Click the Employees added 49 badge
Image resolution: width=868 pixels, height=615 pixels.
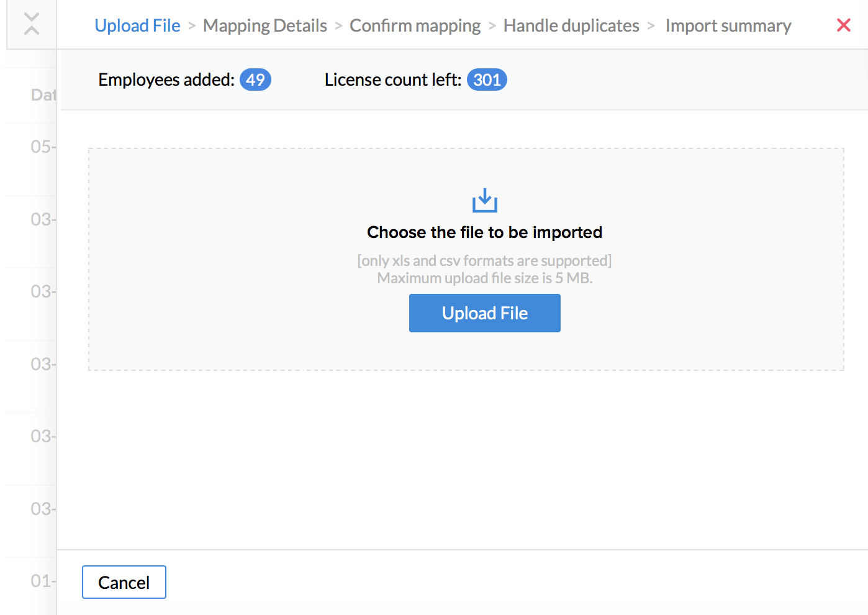coord(255,80)
